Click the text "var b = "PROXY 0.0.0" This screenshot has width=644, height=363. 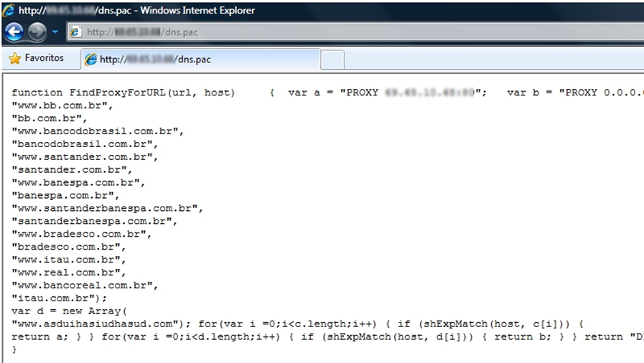pyautogui.click(x=575, y=93)
